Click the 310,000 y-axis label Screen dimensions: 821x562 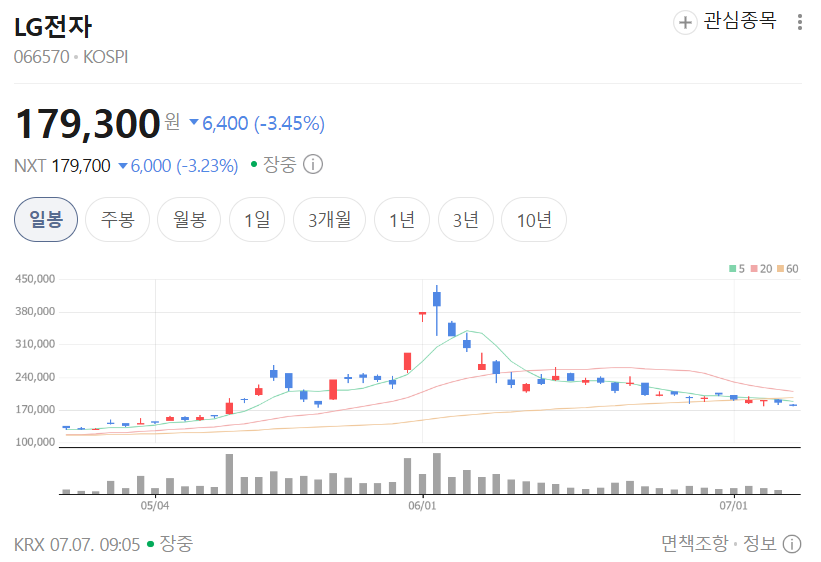click(x=35, y=344)
